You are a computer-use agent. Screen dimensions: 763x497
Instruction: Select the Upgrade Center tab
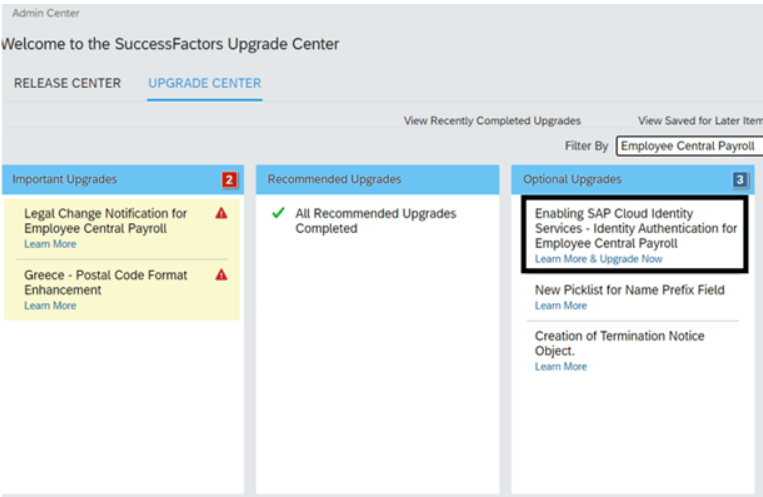pos(205,83)
